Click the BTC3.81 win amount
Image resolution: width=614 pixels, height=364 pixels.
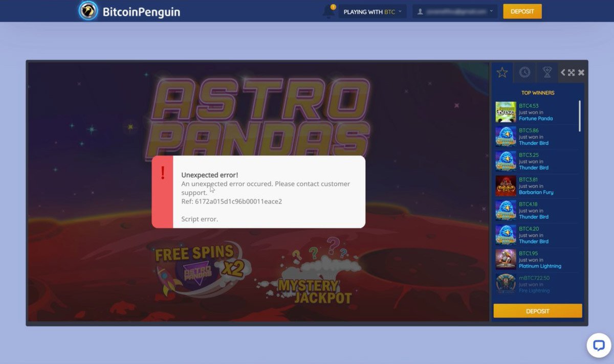click(529, 180)
